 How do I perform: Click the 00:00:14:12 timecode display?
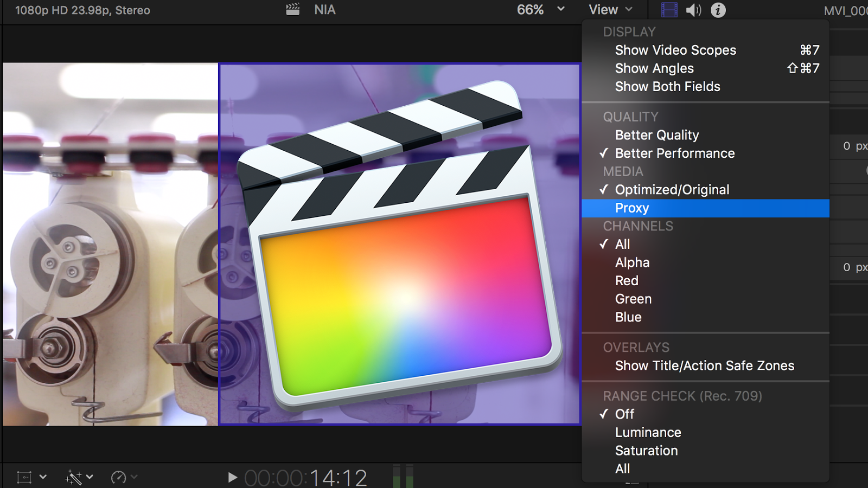[x=306, y=478]
